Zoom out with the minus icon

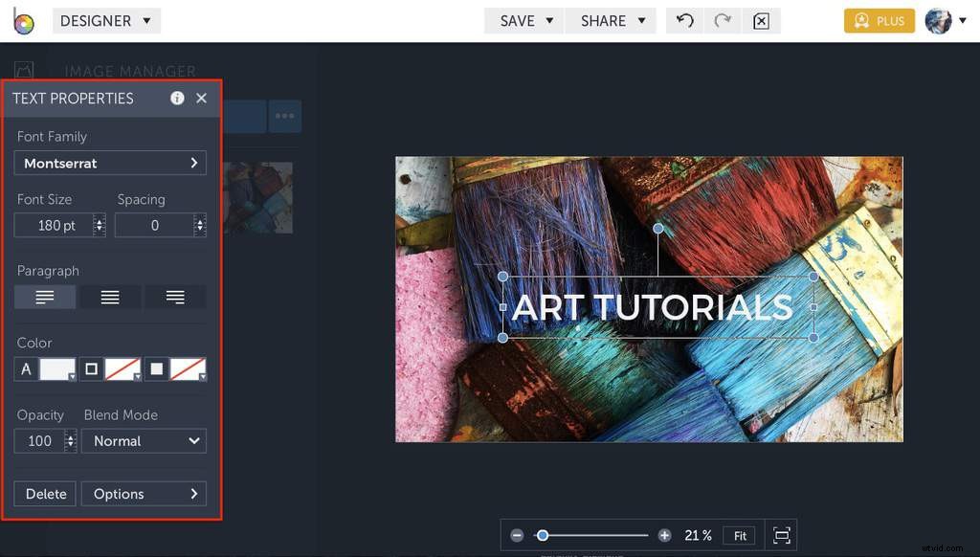point(517,535)
